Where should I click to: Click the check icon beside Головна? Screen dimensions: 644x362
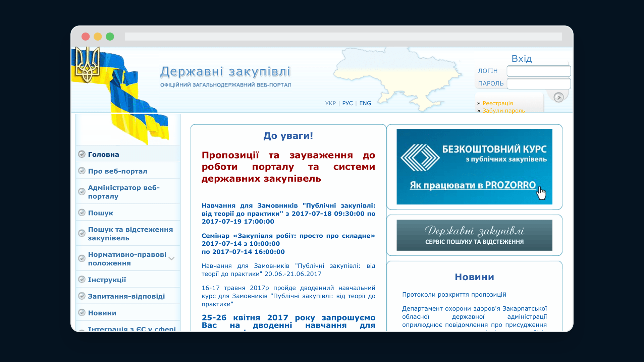pyautogui.click(x=82, y=154)
